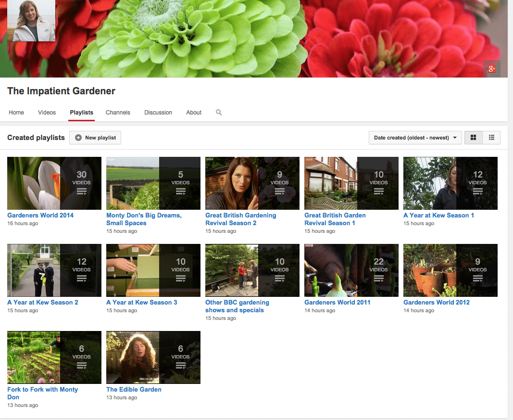Switch to grid view layout

473,138
